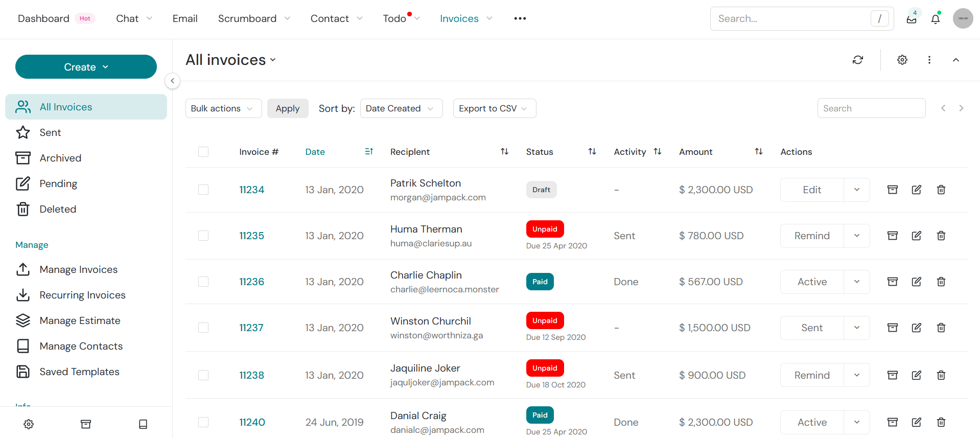
Task: Sort by the Date column icon
Action: coord(369,152)
